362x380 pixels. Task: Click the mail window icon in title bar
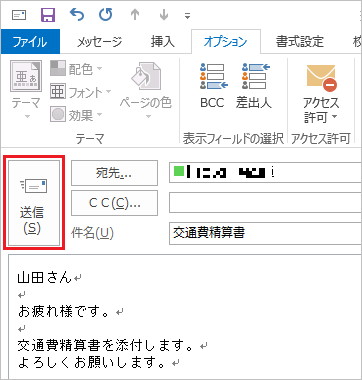[19, 15]
